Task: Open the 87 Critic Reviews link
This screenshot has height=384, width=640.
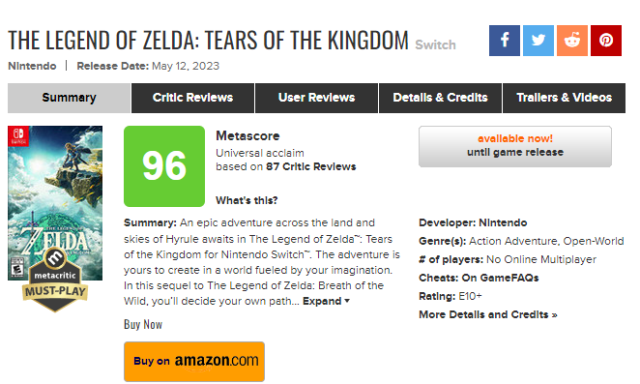Action: [x=311, y=166]
